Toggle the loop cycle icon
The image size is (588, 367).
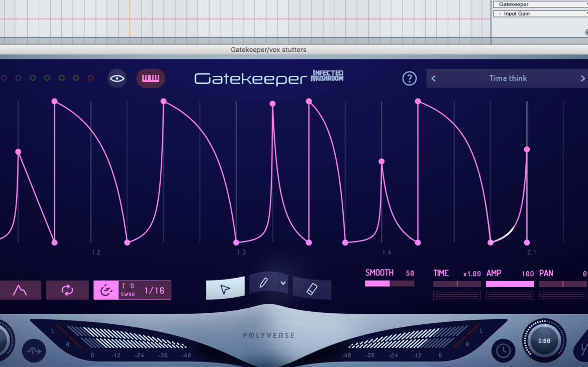pyautogui.click(x=67, y=290)
